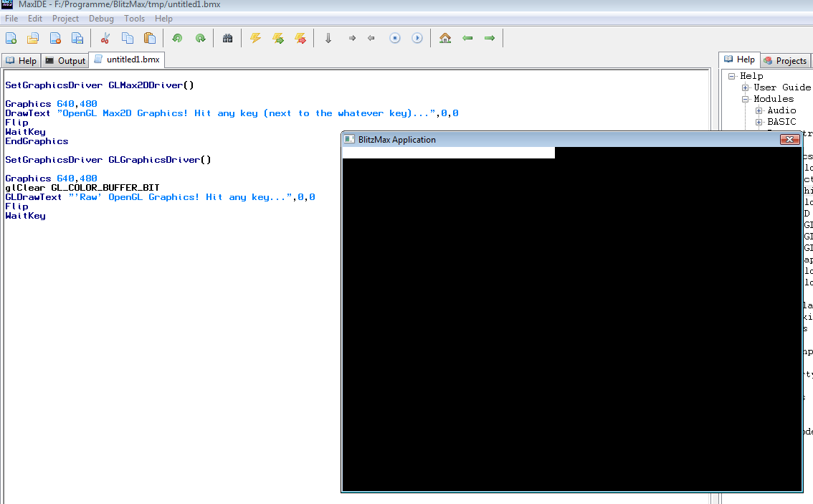The height and width of the screenshot is (504, 813).
Task: Close the BlitzMax Application window
Action: tap(789, 140)
